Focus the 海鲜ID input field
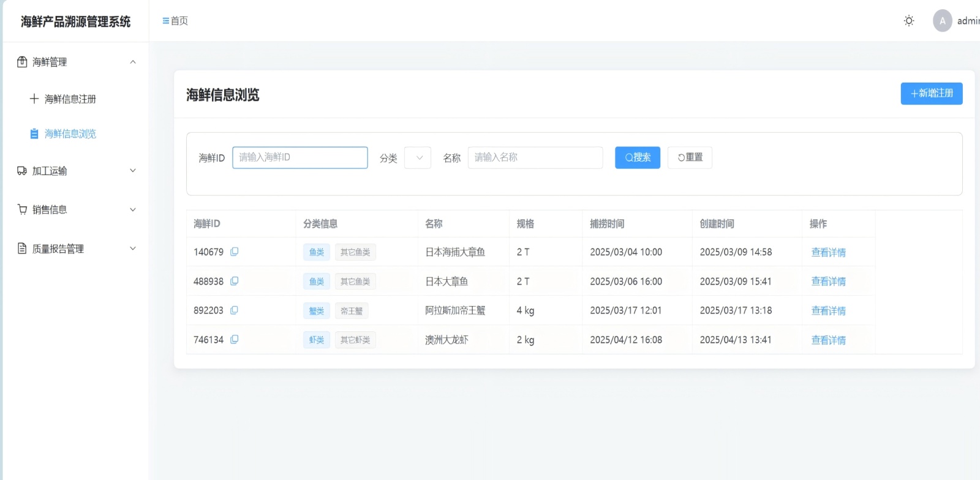This screenshot has width=980, height=480. pos(300,157)
